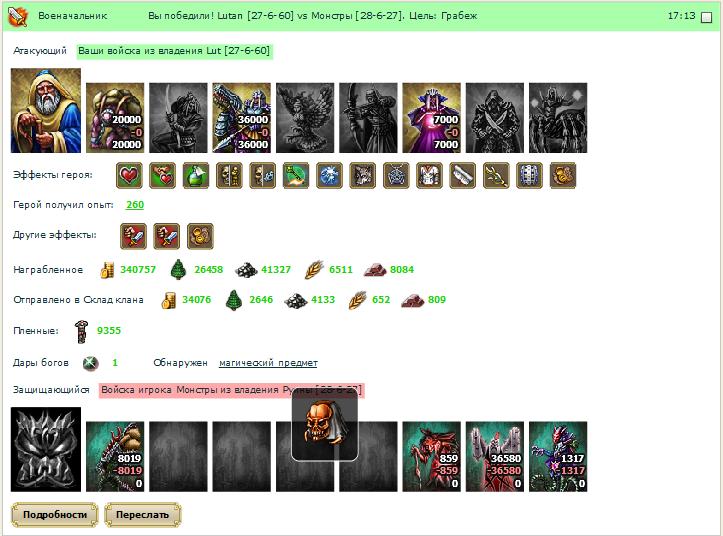Click the defender monster emblem portrait
723x536 pixels.
tap(46, 449)
